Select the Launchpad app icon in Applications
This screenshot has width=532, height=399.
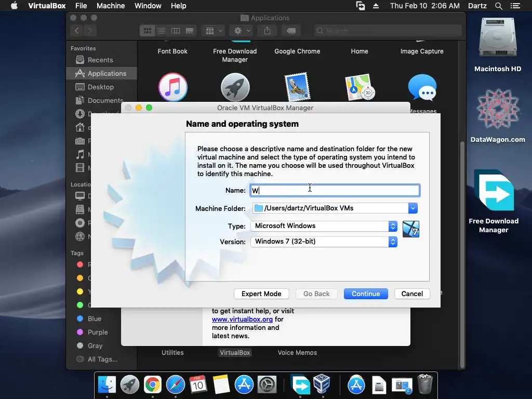(x=235, y=87)
